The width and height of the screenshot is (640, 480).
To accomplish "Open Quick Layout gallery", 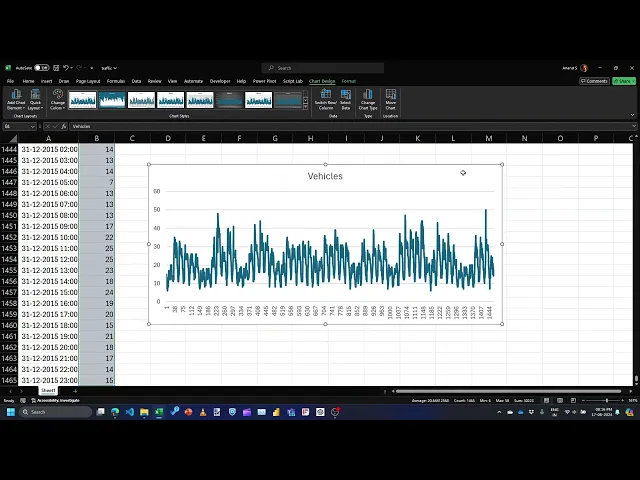I will click(35, 100).
